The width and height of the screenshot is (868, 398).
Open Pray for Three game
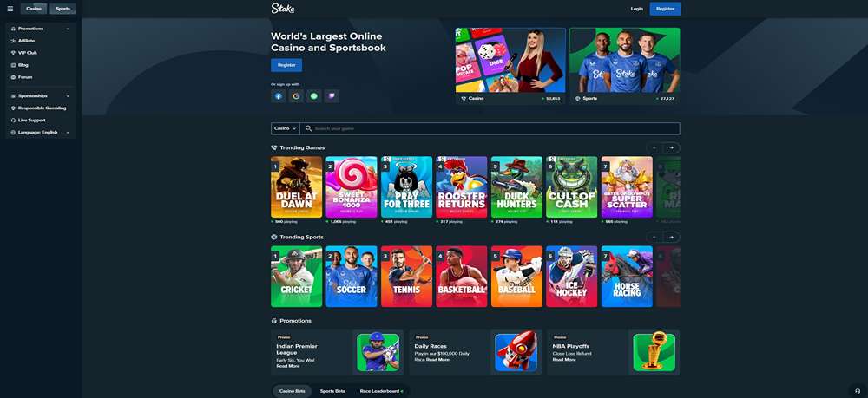(x=406, y=186)
